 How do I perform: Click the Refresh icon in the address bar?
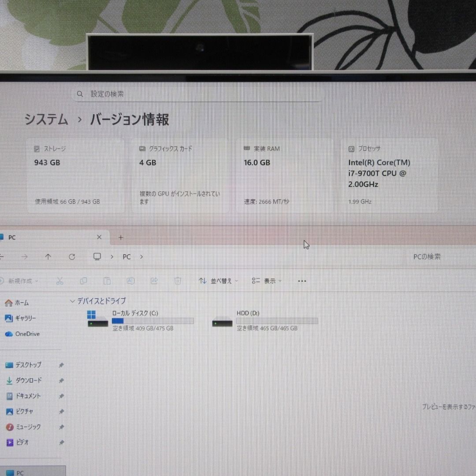coord(72,257)
